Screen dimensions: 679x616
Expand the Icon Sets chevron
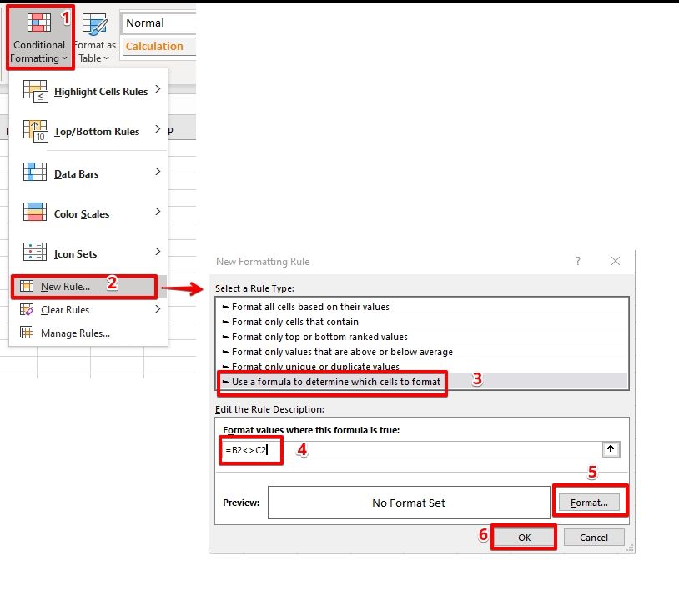click(158, 252)
